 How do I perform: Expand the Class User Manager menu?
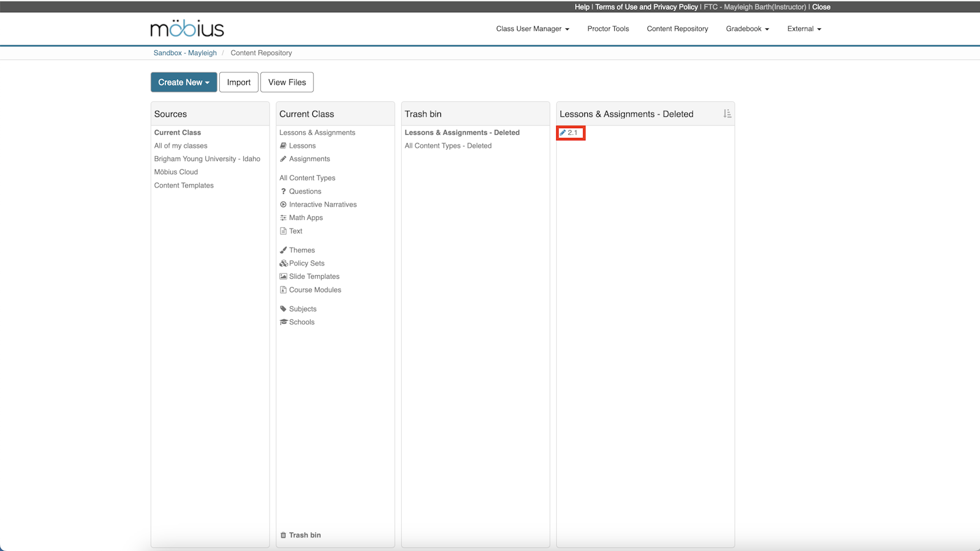pyautogui.click(x=532, y=29)
